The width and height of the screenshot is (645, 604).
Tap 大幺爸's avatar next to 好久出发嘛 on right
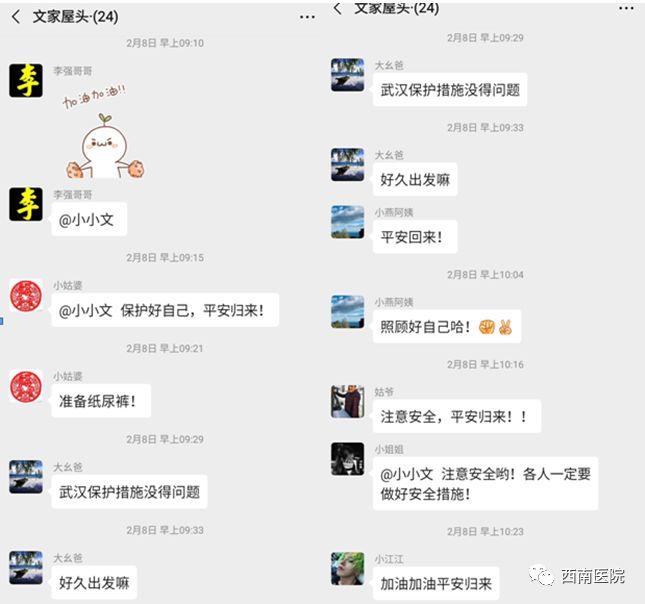click(x=348, y=165)
